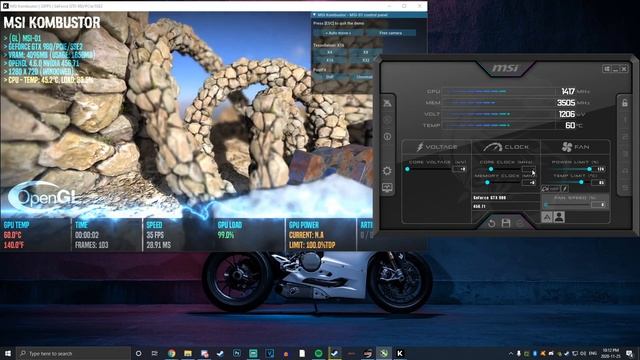Screen dimensions: 640x360
Task: Open MSI Afterburner settings gear icon
Action: (387, 171)
